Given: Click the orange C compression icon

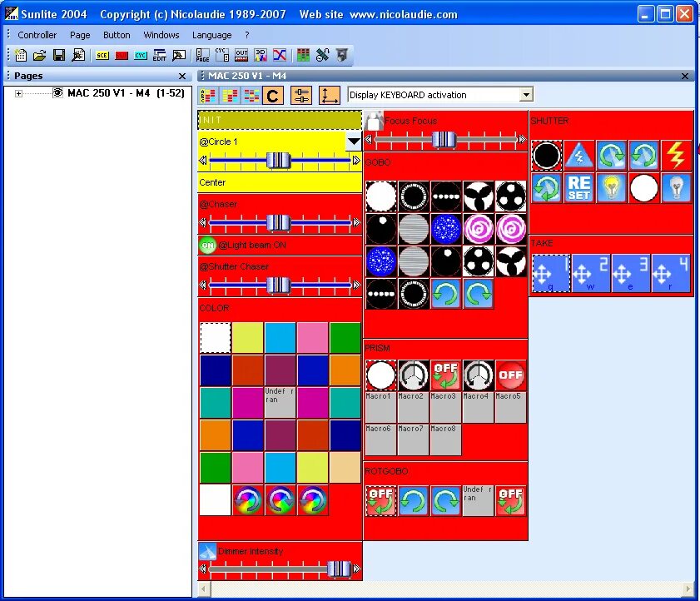Looking at the screenshot, I should 272,96.
